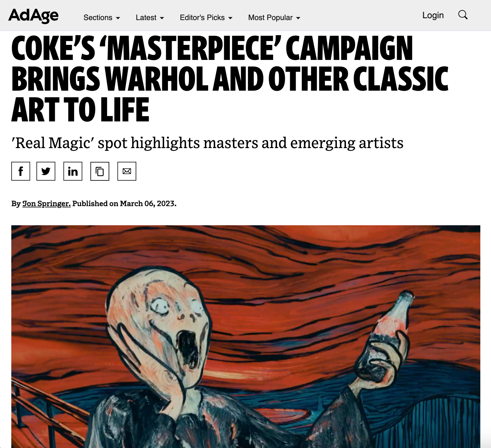Open the Latest menu
Screen dimensions: 491x448
150,18
